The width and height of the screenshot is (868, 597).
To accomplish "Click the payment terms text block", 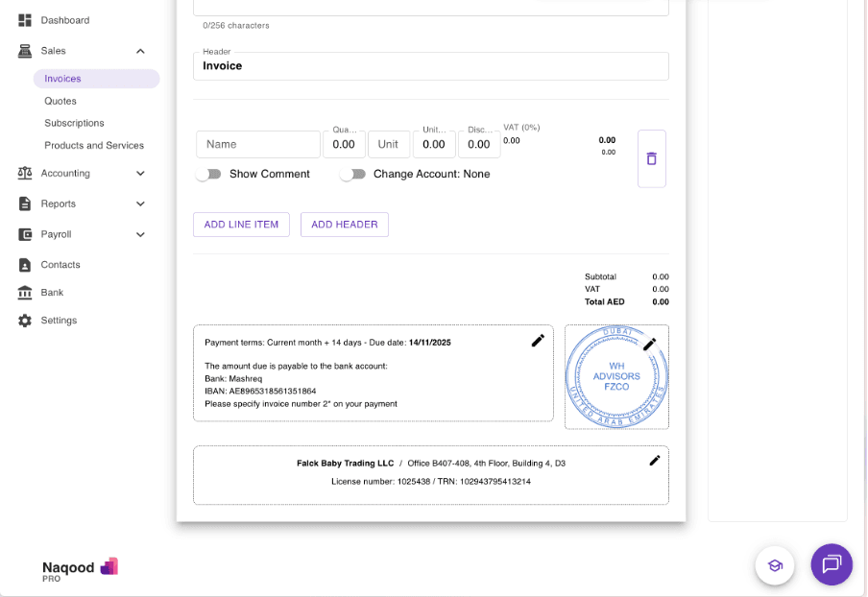I will click(374, 373).
